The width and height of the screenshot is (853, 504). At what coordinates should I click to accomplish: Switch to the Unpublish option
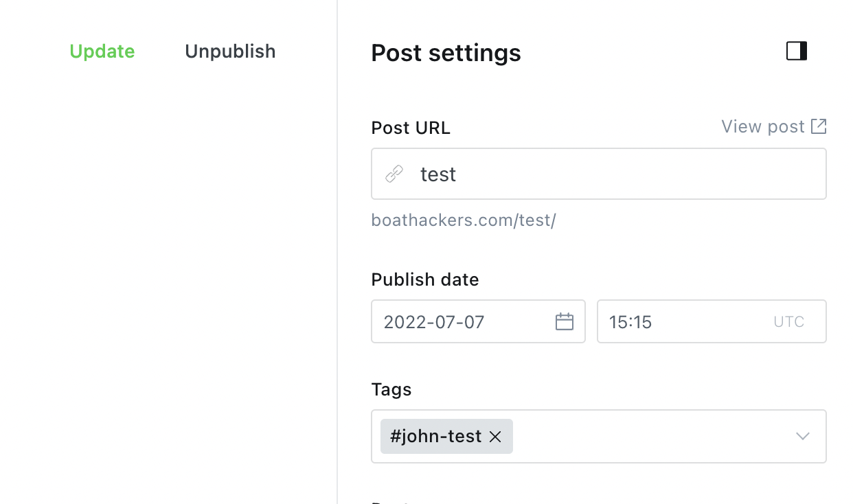229,51
